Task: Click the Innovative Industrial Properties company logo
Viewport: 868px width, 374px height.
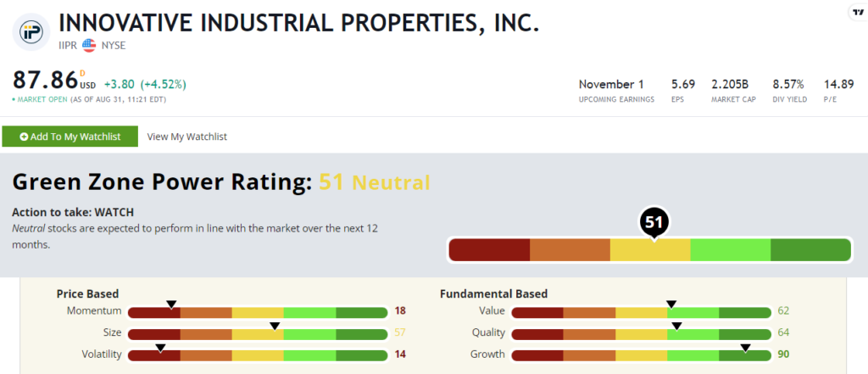Action: click(31, 31)
